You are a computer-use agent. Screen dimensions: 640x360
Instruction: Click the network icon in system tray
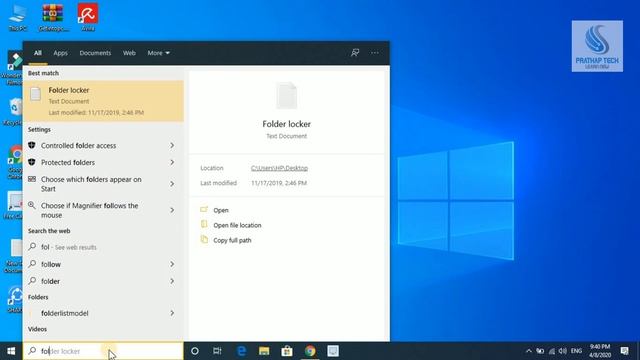(552, 351)
